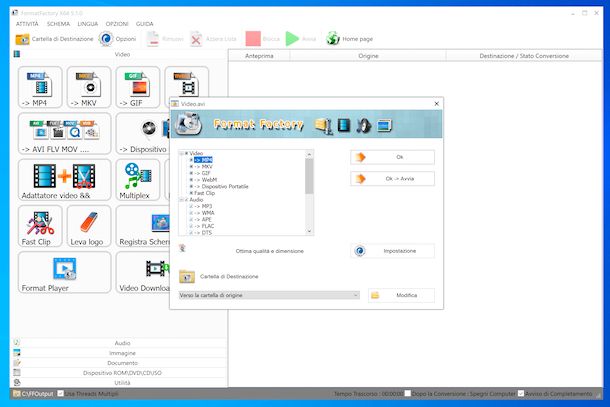
Task: Open the Registra Schermo tool
Action: pos(143,226)
